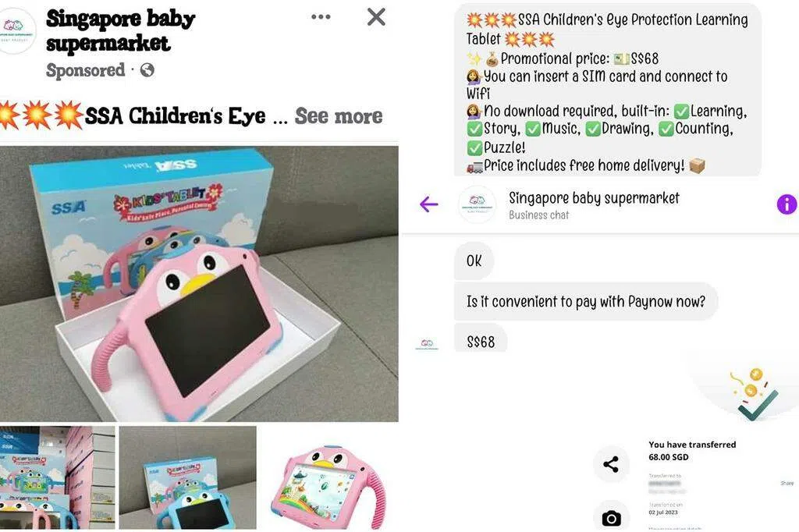Open chat info via purple i icon

(787, 204)
